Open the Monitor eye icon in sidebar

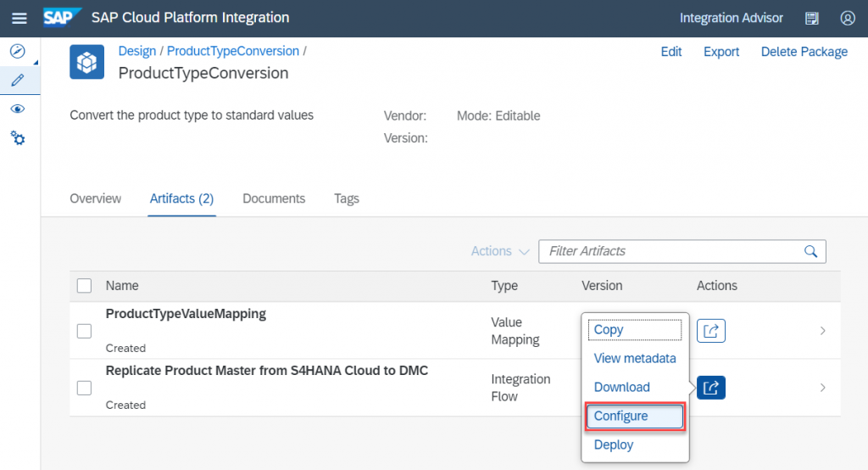point(18,109)
